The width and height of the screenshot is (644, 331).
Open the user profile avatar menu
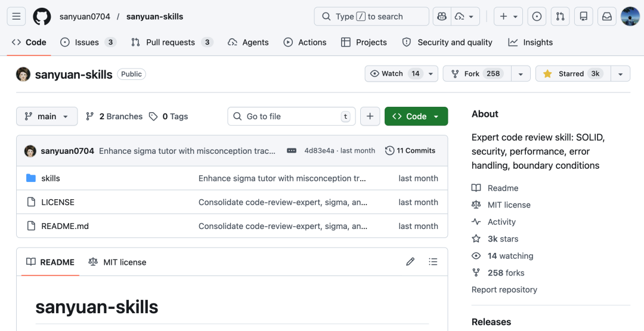click(630, 17)
